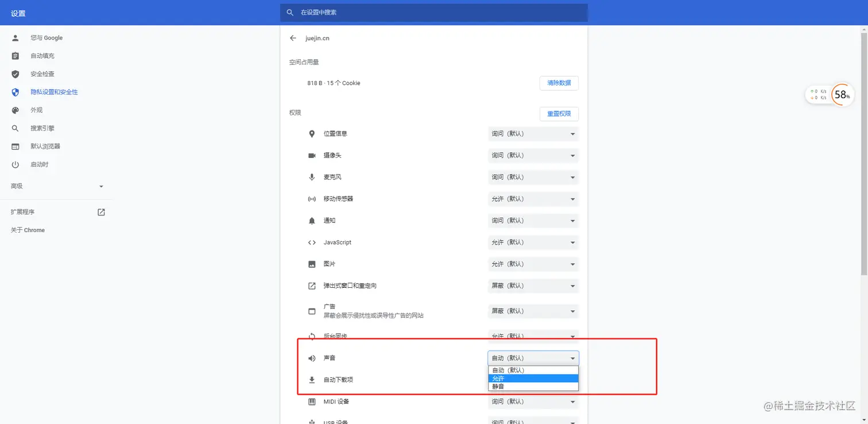Click the shield check icon for 安全检查
868x424 pixels.
15,74
